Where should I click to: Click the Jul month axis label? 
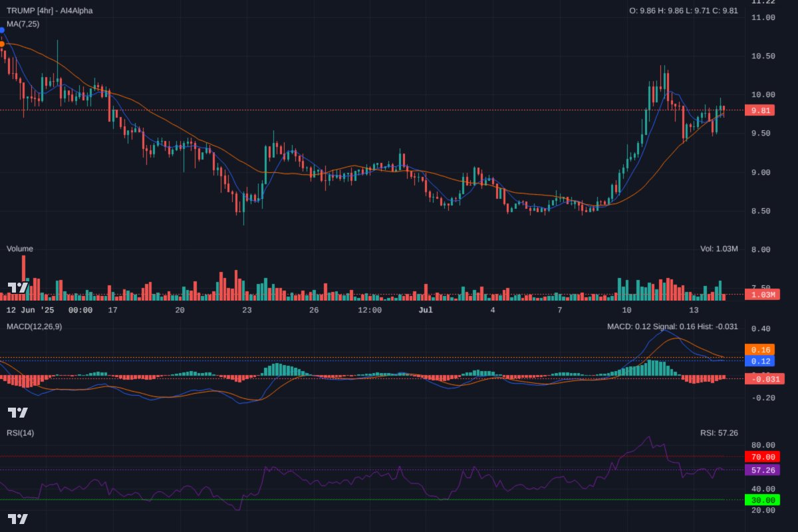click(426, 310)
